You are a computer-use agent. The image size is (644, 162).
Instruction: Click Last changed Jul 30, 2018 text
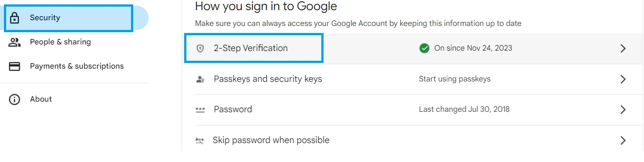[464, 110]
